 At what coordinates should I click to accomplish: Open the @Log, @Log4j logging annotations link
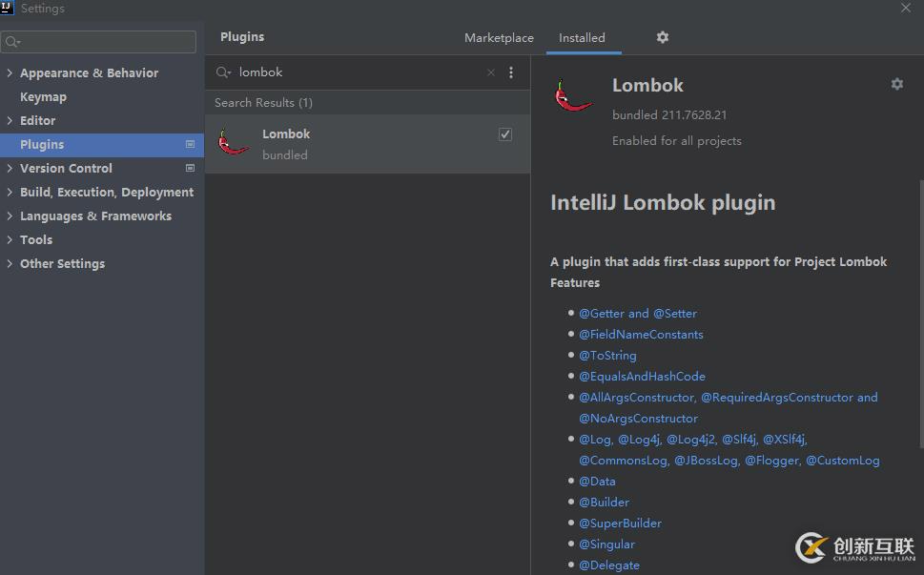[729, 449]
